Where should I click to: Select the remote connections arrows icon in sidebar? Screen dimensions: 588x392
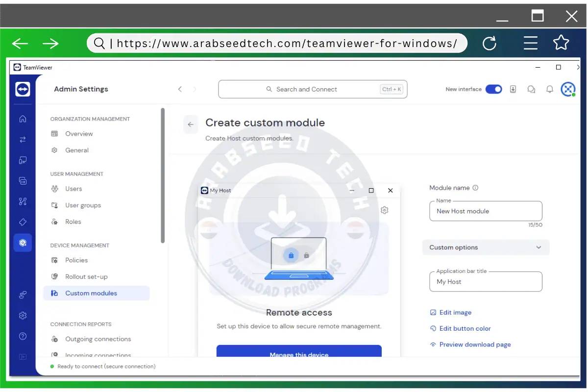(x=23, y=139)
